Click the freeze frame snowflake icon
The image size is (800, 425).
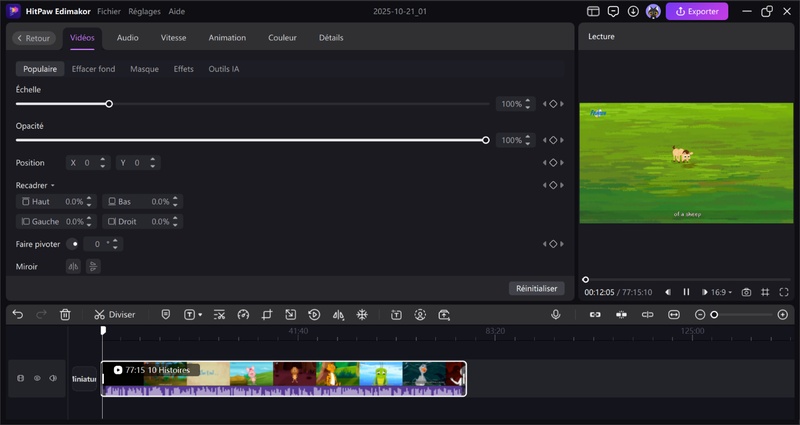tap(362, 314)
